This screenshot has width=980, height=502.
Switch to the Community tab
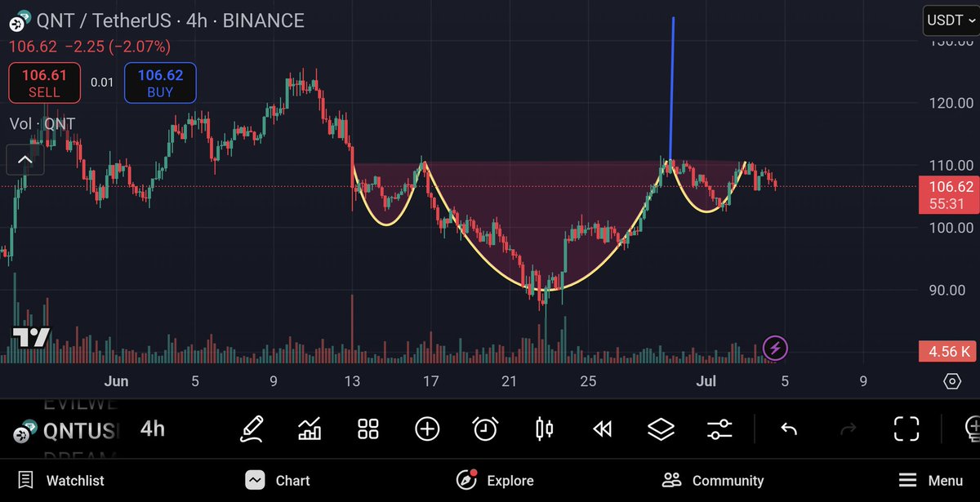click(713, 480)
